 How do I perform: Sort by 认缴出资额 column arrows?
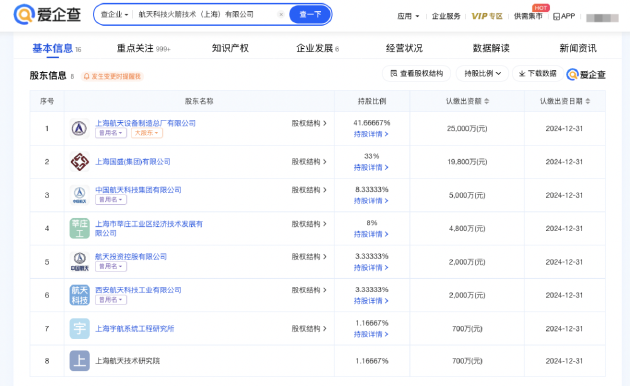[487, 101]
